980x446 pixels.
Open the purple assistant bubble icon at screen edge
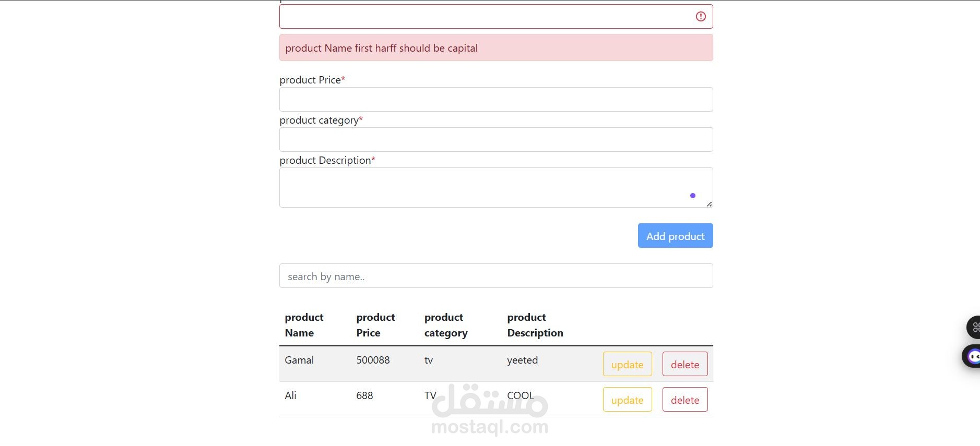(972, 356)
